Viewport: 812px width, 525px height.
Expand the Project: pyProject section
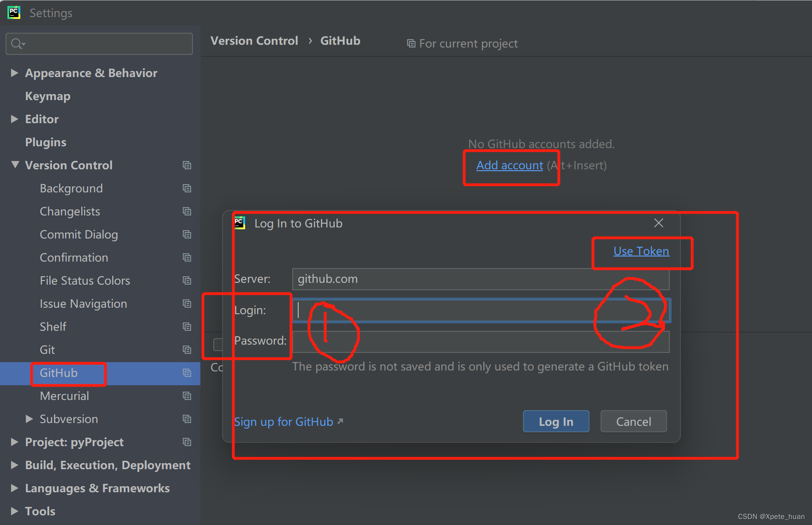coord(15,442)
